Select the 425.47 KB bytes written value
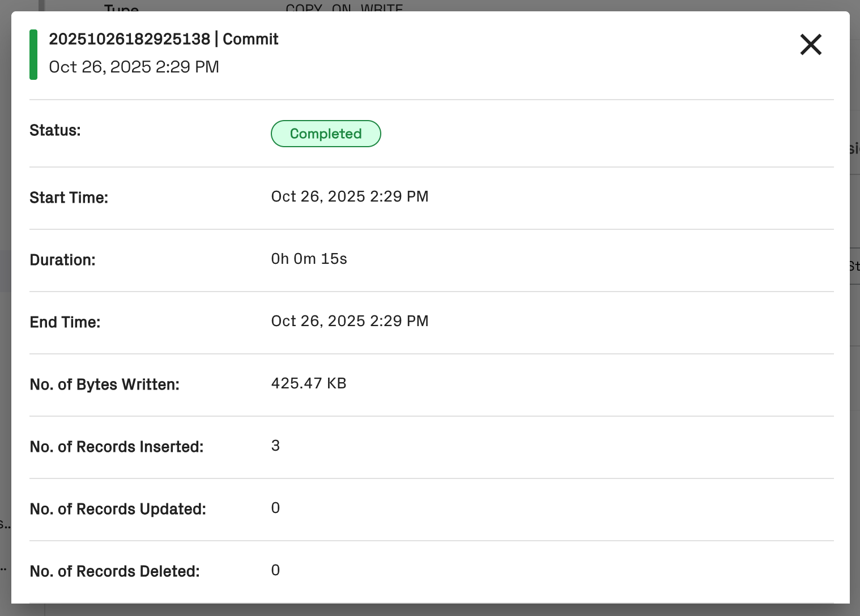The image size is (860, 616). pyautogui.click(x=308, y=383)
